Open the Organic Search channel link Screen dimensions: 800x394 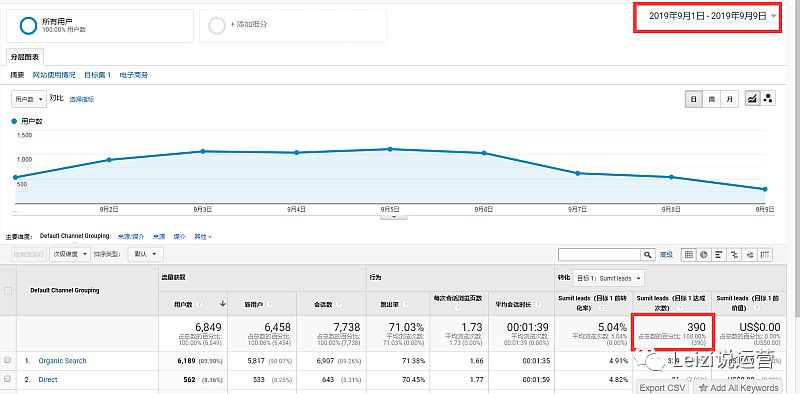[62, 361]
